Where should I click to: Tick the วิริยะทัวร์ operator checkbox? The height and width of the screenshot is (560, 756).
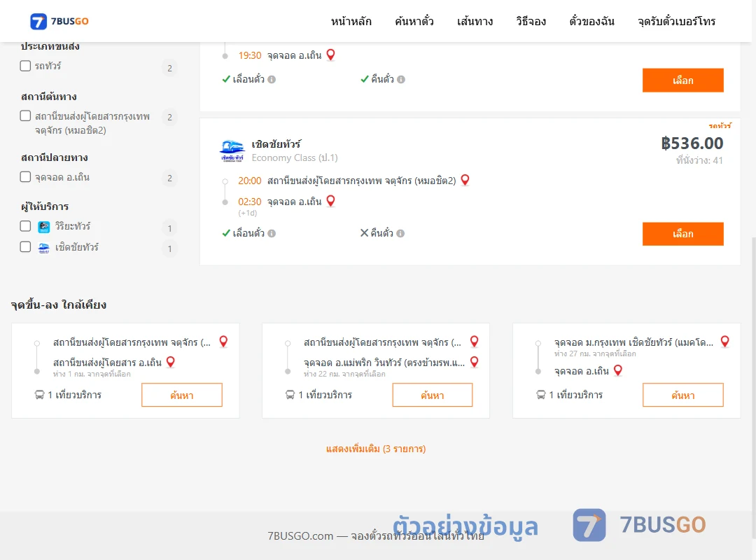pyautogui.click(x=26, y=226)
